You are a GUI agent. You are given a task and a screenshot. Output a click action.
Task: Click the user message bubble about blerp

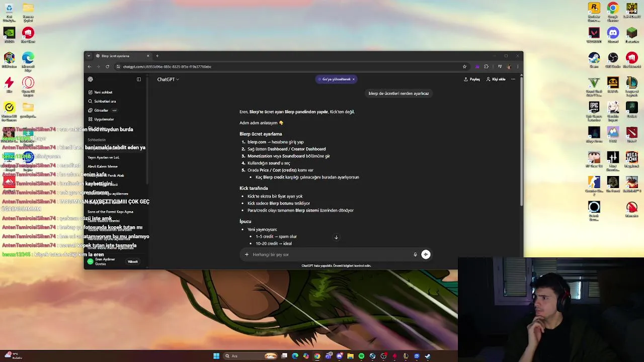[398, 93]
